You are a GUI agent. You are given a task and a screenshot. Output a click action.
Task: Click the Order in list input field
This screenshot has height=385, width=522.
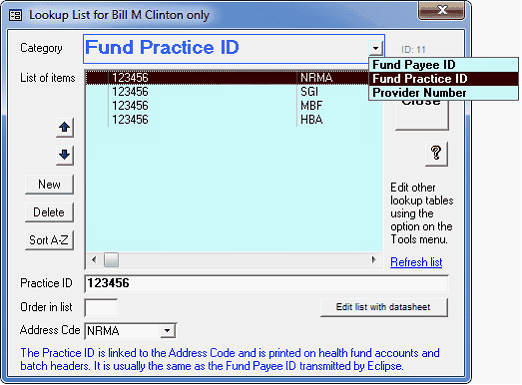101,307
